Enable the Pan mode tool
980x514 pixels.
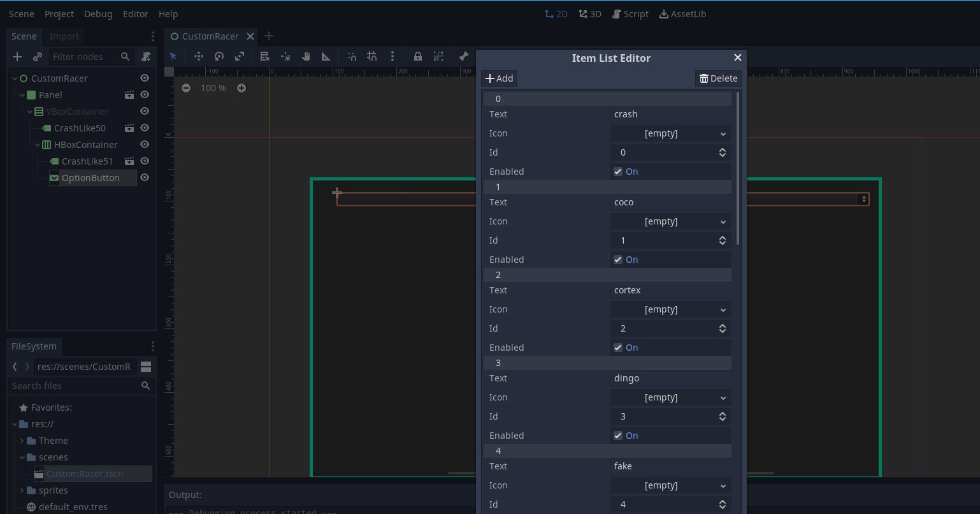pyautogui.click(x=305, y=56)
